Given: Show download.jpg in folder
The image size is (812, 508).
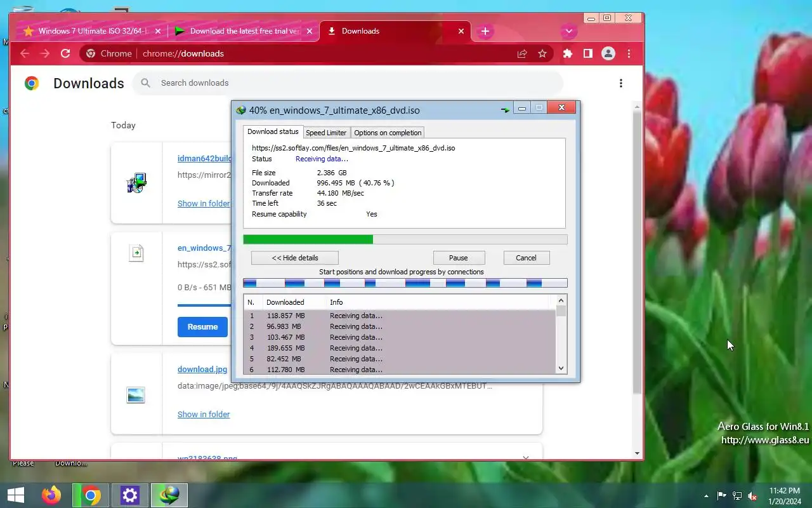Looking at the screenshot, I should 204,415.
